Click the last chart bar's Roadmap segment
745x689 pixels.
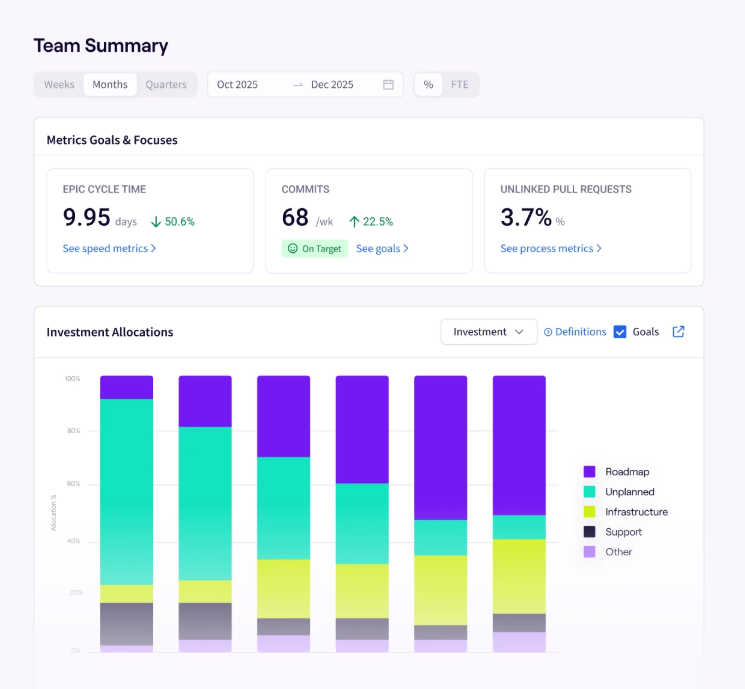519,445
